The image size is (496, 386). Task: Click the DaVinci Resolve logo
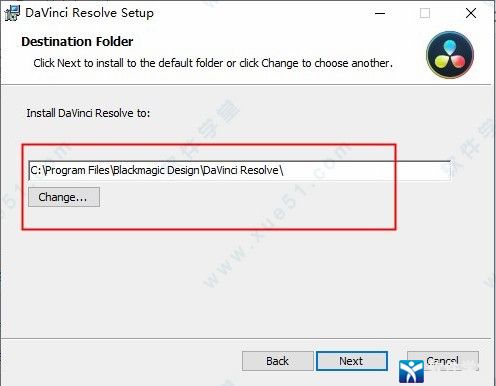pyautogui.click(x=450, y=55)
